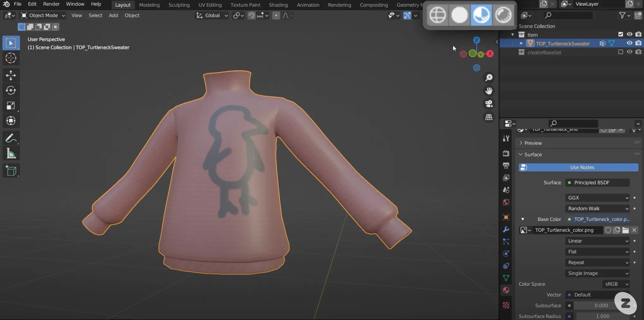Screen dimensions: 644x320
Task: Open the View Layer properties tab
Action: 506,178
